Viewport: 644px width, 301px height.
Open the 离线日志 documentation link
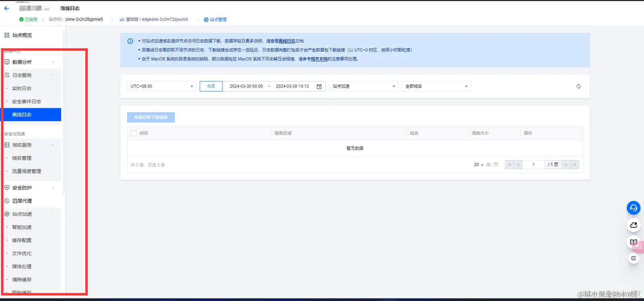(287, 41)
